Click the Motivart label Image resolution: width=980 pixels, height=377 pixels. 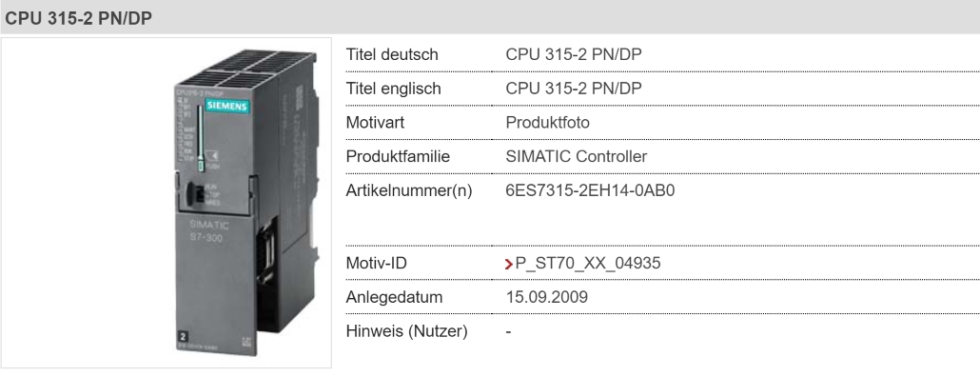pyautogui.click(x=375, y=123)
